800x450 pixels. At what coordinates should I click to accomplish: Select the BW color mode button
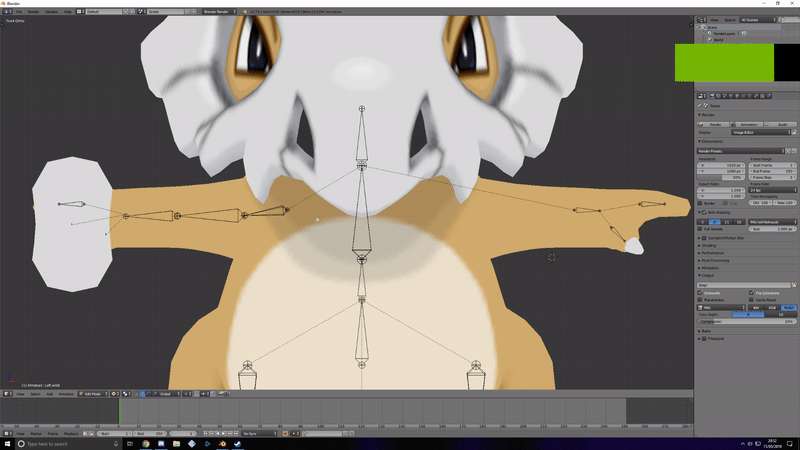pyautogui.click(x=757, y=308)
